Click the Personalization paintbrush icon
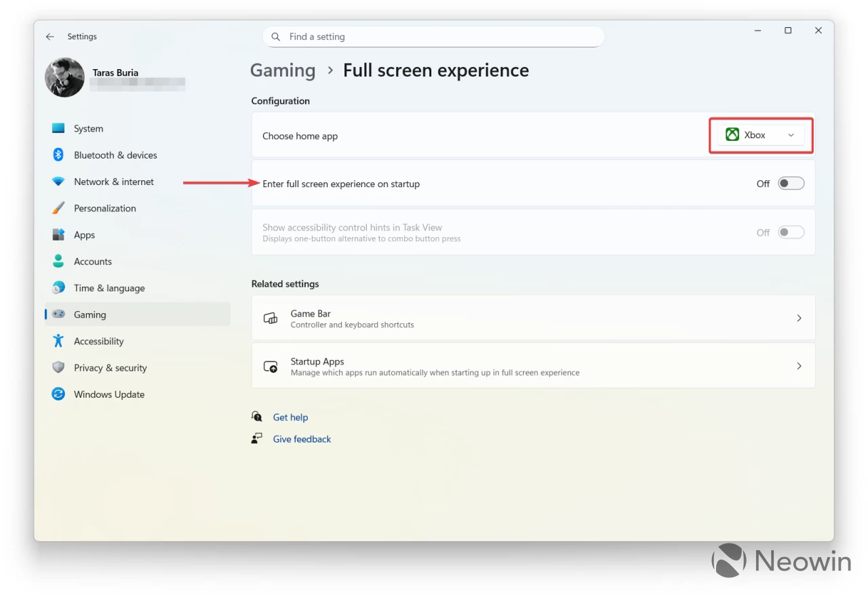 pyautogui.click(x=58, y=208)
